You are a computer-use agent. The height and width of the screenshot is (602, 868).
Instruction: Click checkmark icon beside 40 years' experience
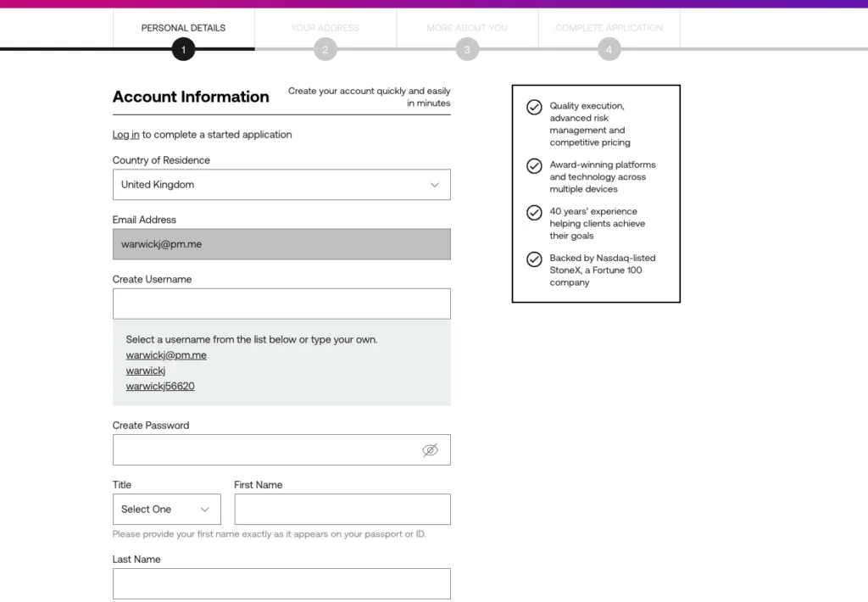click(x=534, y=213)
